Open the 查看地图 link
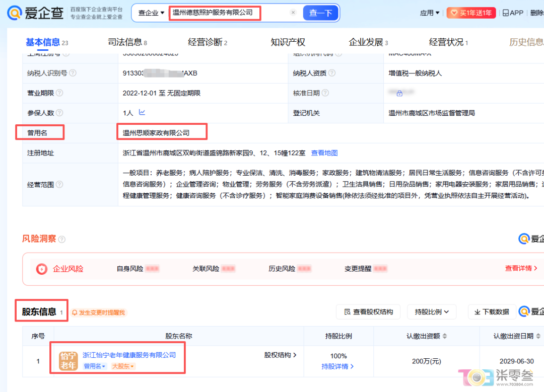The width and height of the screenshot is (544, 392). point(324,153)
